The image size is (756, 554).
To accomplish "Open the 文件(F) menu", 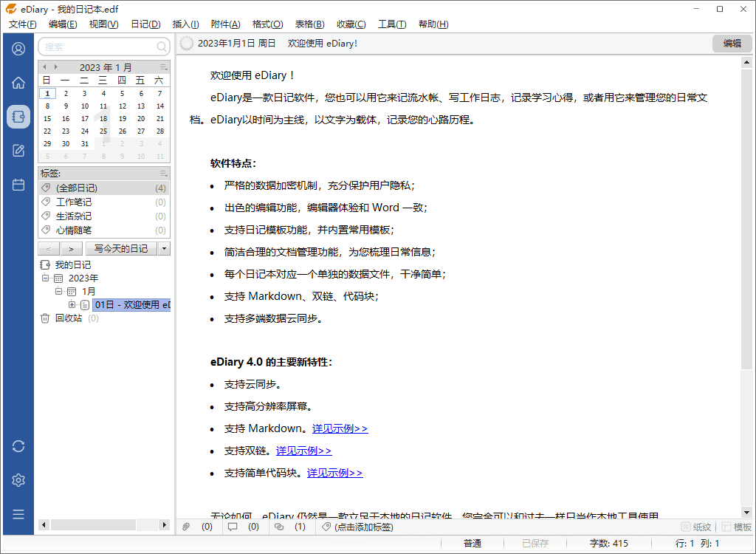I will (x=23, y=24).
